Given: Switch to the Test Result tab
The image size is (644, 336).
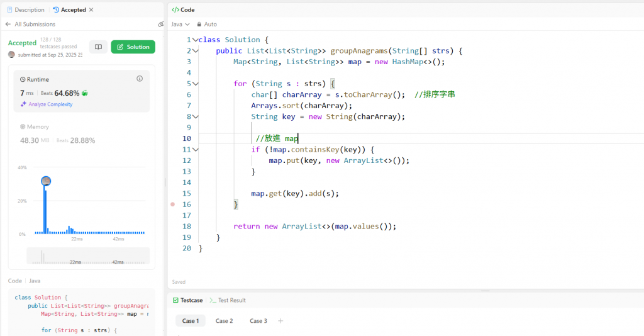Looking at the screenshot, I should pyautogui.click(x=228, y=300).
